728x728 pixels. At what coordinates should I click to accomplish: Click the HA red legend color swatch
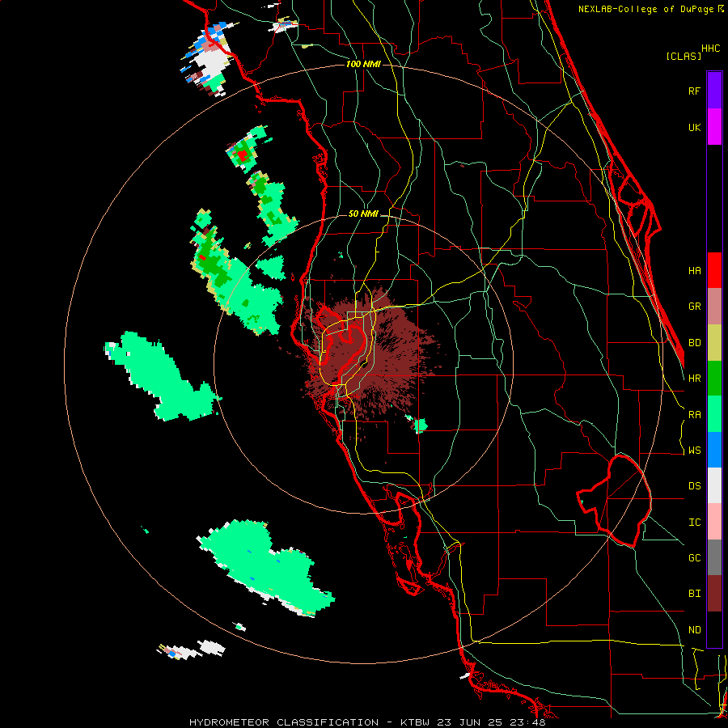(x=714, y=270)
